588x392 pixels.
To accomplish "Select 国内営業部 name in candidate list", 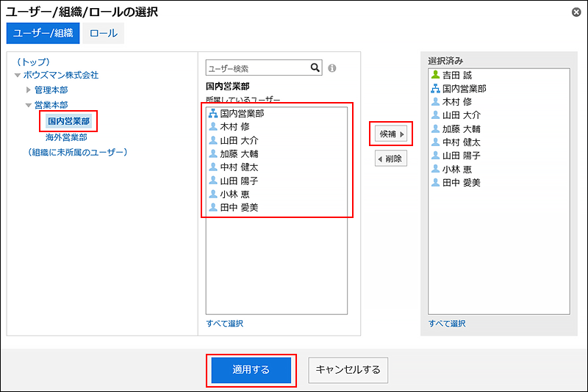I will click(243, 113).
